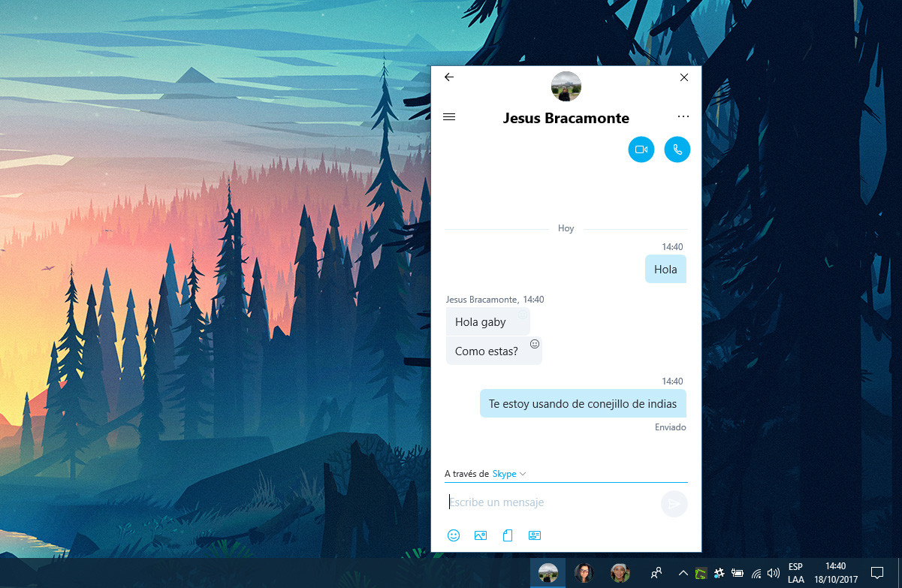The width and height of the screenshot is (902, 588).
Task: Click Jesus Bracamonte's profile picture
Action: coord(566,86)
